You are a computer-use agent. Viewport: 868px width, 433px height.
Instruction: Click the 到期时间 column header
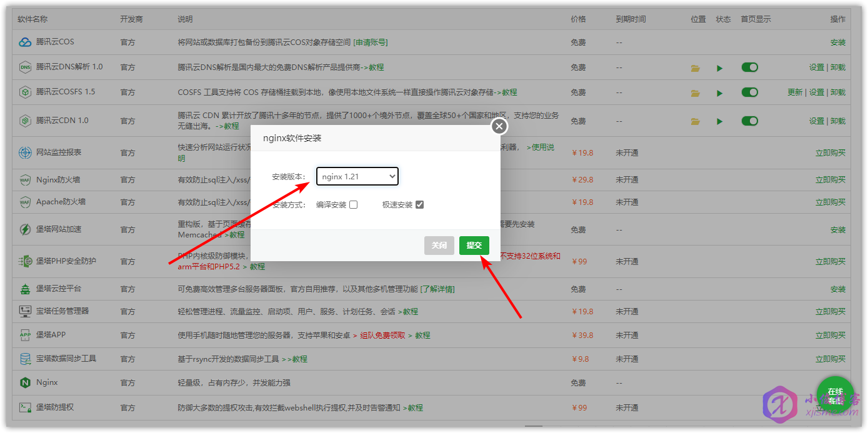click(x=631, y=19)
